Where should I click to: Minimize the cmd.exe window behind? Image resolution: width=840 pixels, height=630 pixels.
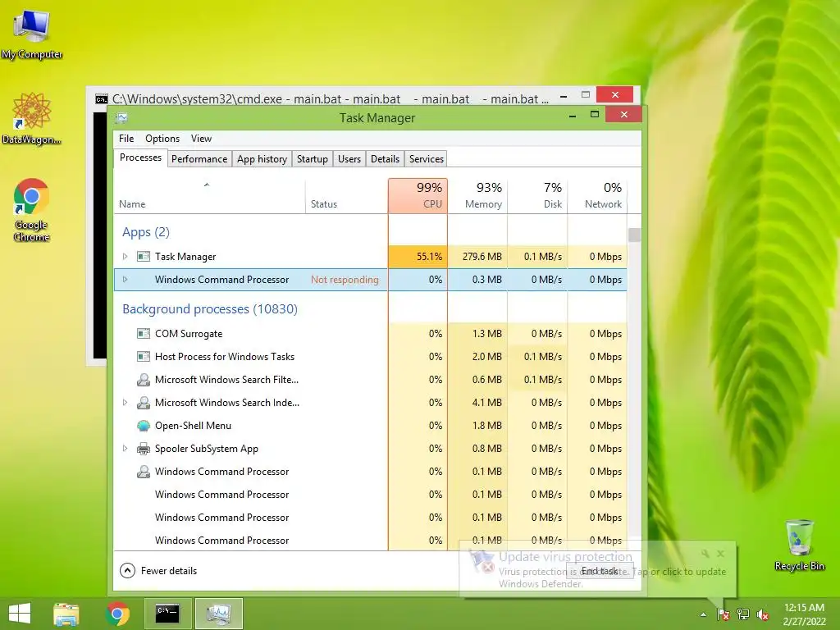click(564, 97)
